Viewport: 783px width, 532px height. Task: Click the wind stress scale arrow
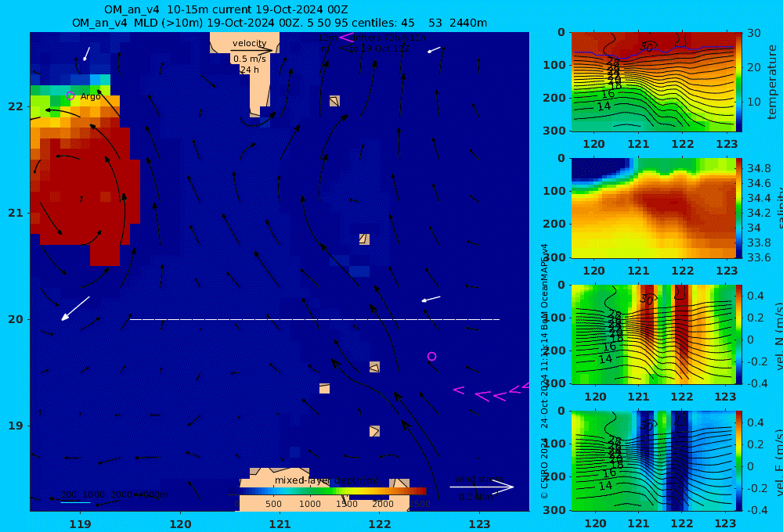coord(482,487)
